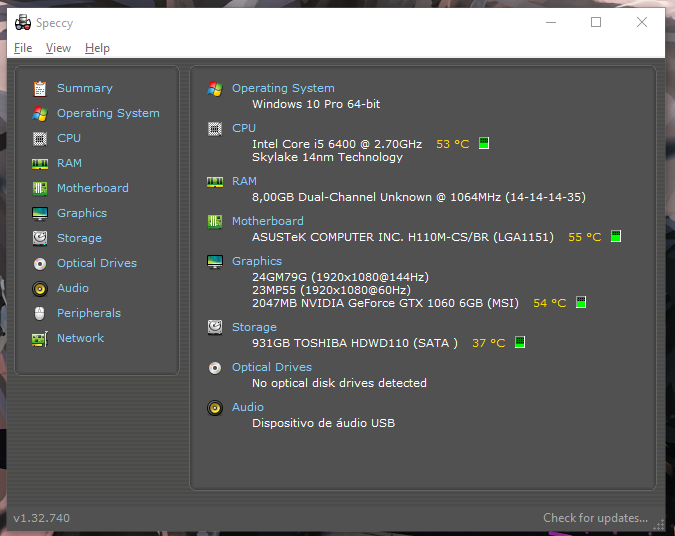Click the RAM module icon in sidebar
The height and width of the screenshot is (536, 675).
(x=40, y=163)
